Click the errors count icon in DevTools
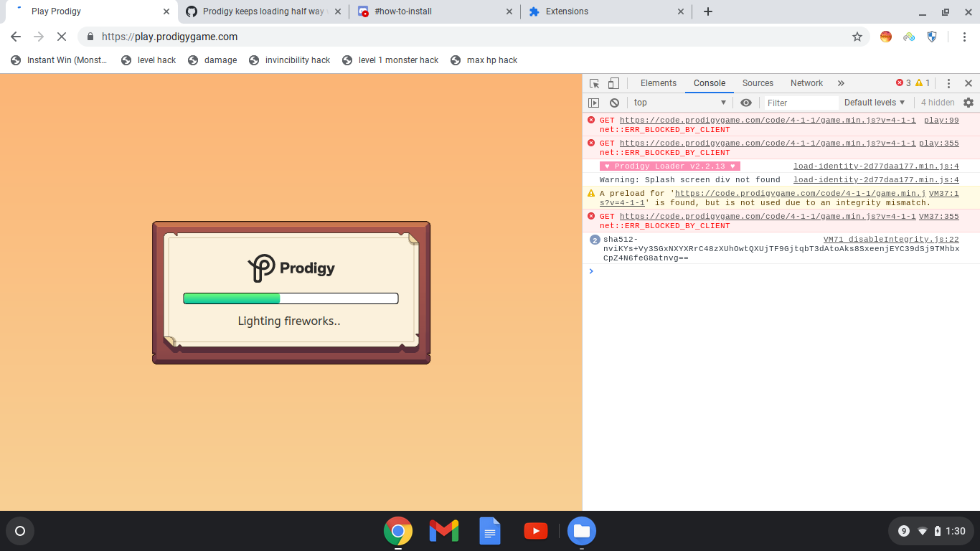This screenshot has width=980, height=551. (x=901, y=83)
